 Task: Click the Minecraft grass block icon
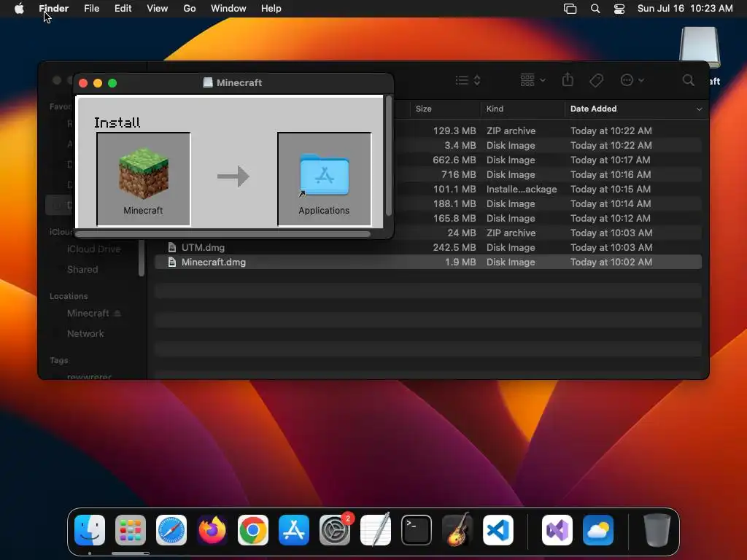coord(144,173)
